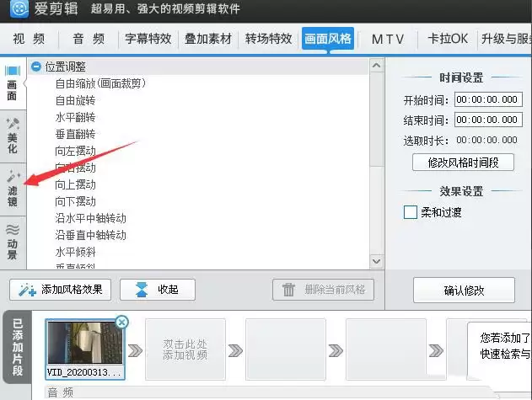Click the 结束时间 input field
532x400 pixels.
pyautogui.click(x=488, y=120)
